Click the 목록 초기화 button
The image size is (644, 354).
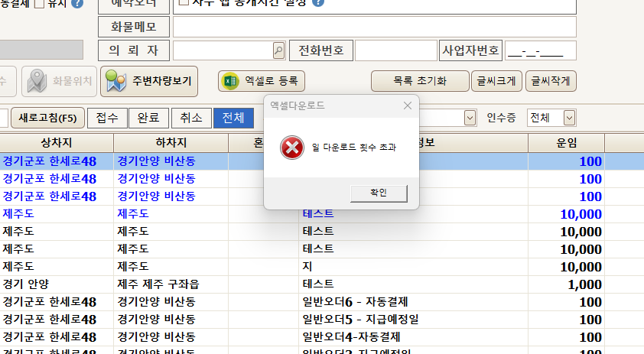(419, 80)
